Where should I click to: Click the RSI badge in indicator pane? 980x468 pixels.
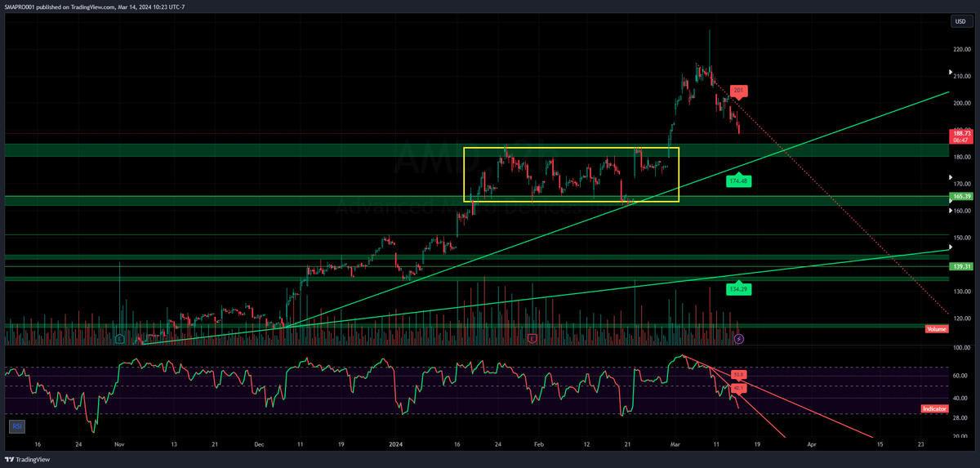(x=16, y=426)
